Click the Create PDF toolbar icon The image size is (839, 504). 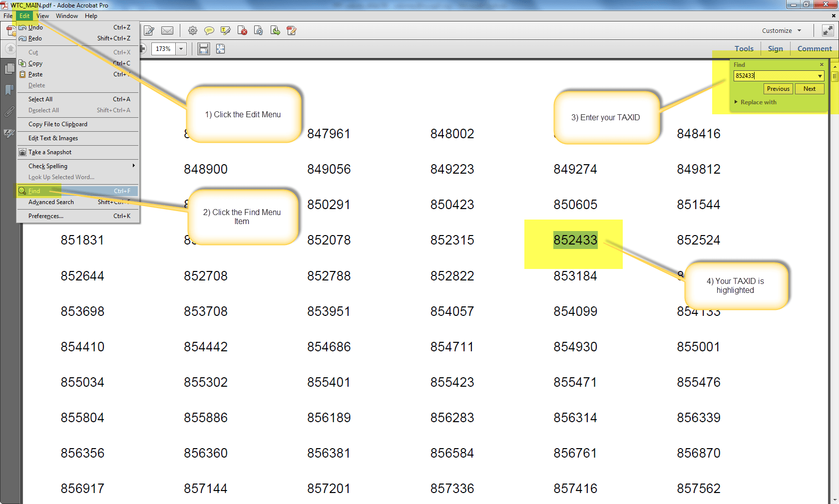[x=11, y=31]
